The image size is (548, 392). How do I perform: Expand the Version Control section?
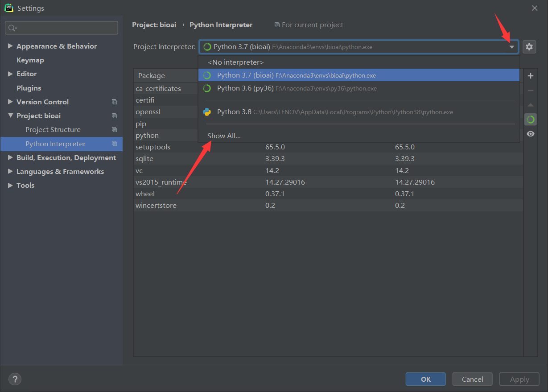(x=10, y=102)
